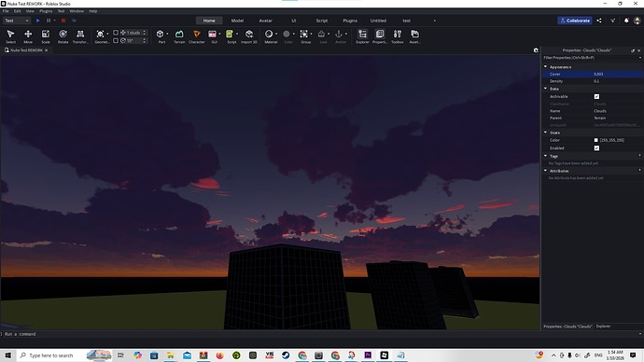
Task: Activate the Move tool
Action: [x=28, y=36]
